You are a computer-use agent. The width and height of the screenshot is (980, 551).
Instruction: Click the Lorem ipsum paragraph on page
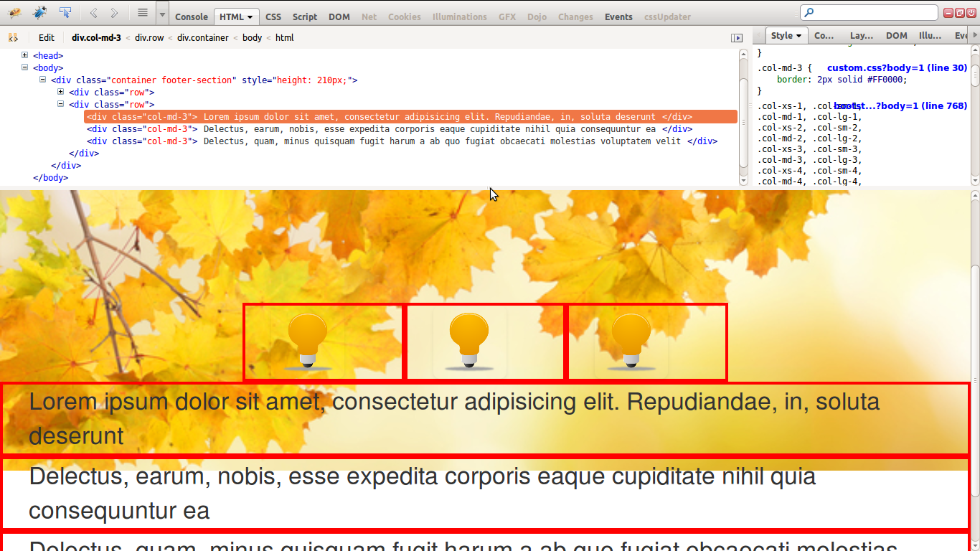point(454,418)
